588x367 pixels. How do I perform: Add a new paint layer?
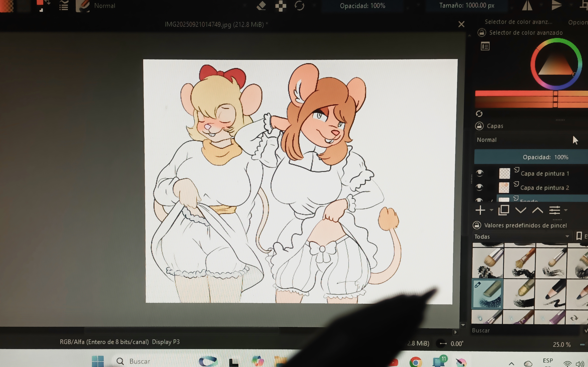(480, 210)
